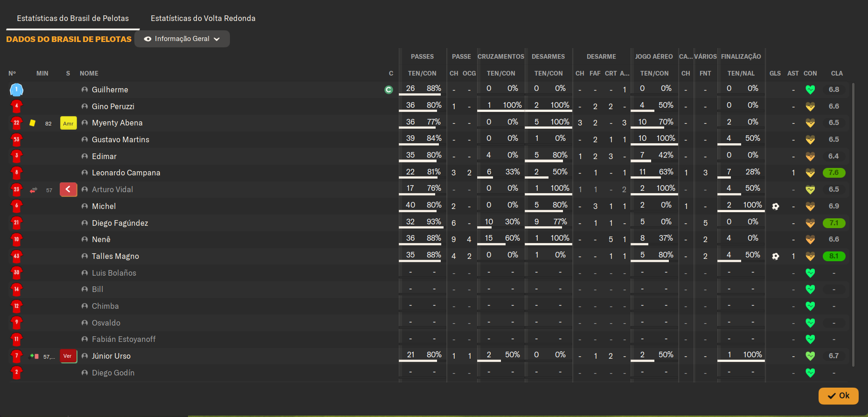This screenshot has height=417, width=868.
Task: Switch to Estatísticas do Volta Redonda tab
Action: point(203,18)
